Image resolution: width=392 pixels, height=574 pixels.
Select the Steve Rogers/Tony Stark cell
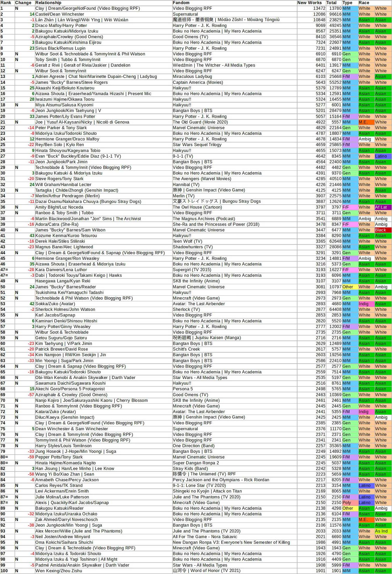pos(103,179)
